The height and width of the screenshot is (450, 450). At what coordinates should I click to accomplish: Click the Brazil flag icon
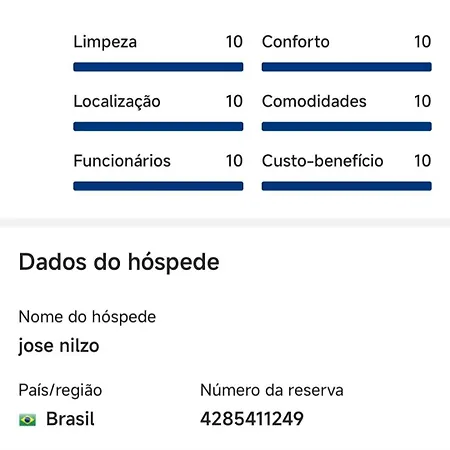pyautogui.click(x=27, y=420)
